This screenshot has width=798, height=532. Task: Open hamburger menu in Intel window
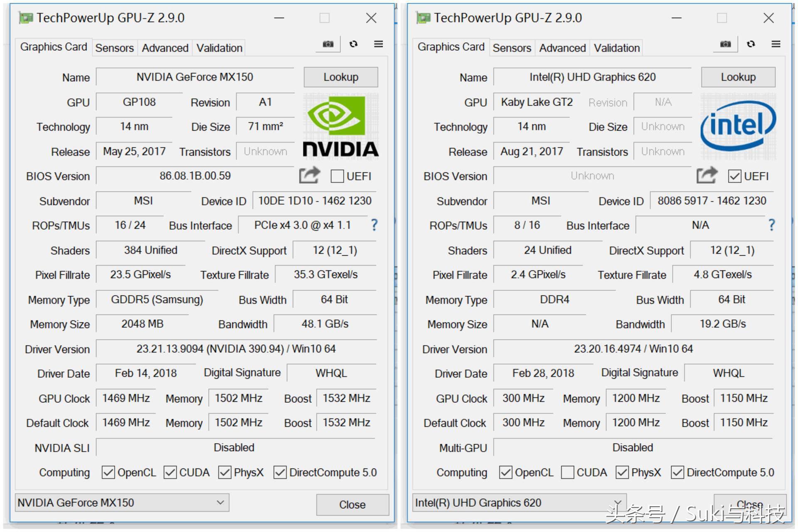pos(776,44)
